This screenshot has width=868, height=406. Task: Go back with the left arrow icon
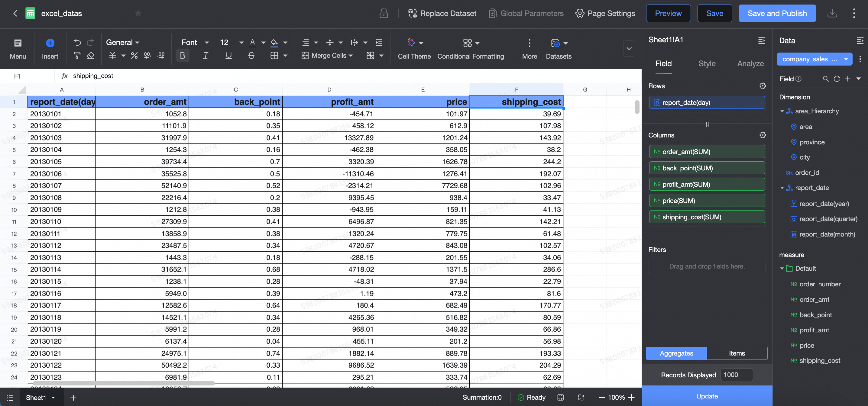[15, 14]
